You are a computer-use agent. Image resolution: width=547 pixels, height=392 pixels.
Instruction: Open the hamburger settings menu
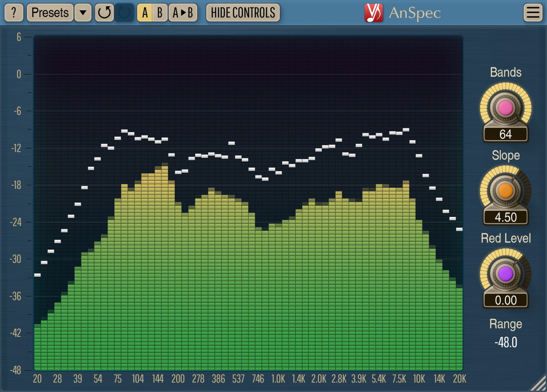coord(533,12)
